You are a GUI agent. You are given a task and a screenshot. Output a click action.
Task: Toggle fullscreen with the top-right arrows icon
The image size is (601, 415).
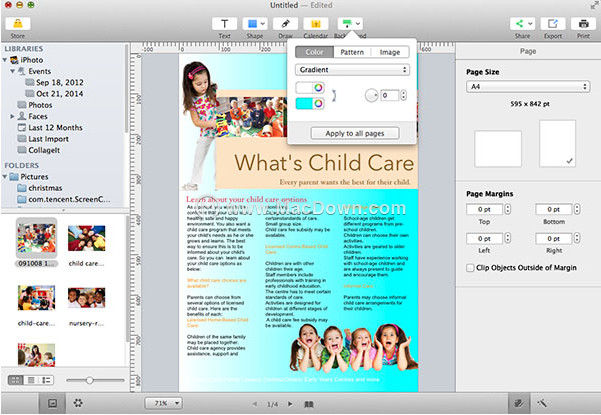coord(594,5)
